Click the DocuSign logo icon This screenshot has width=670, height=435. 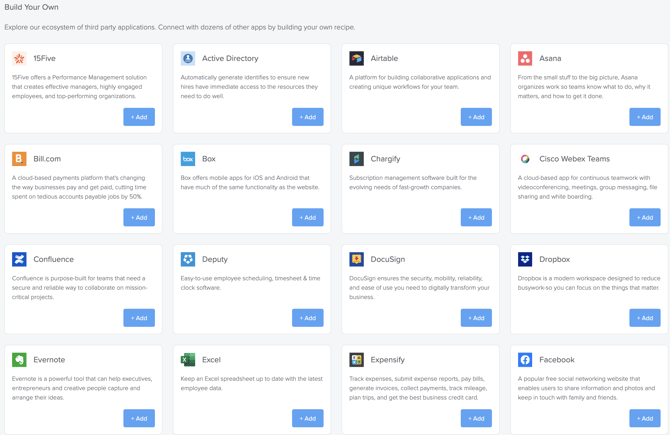point(356,259)
